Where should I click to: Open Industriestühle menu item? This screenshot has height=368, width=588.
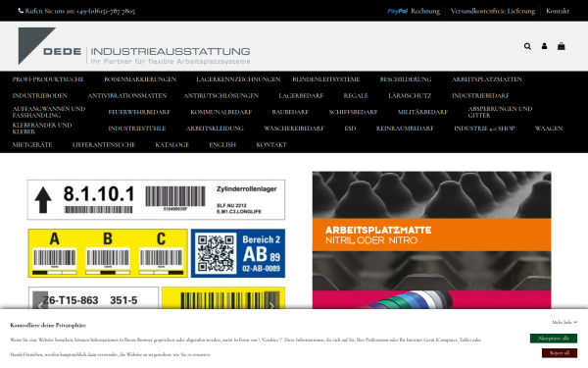click(x=137, y=129)
